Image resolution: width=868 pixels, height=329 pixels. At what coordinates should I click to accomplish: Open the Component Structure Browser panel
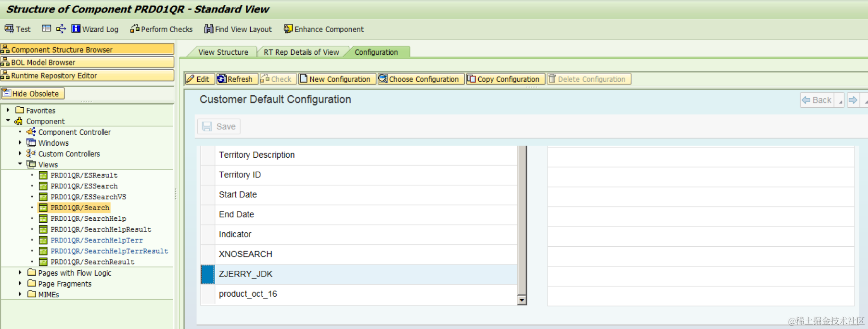(87, 49)
